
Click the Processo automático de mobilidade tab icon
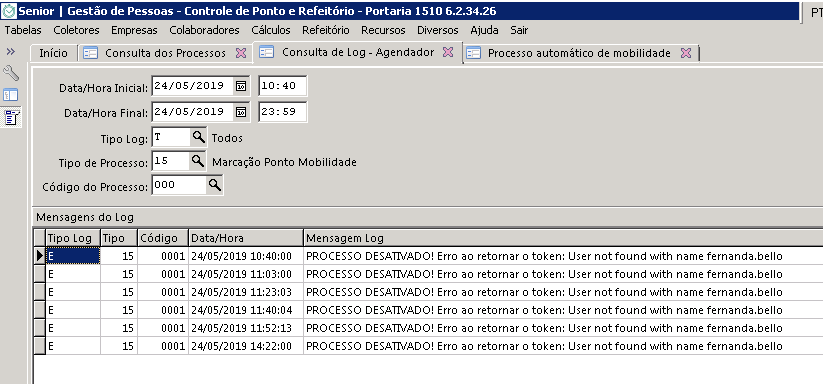pos(473,53)
